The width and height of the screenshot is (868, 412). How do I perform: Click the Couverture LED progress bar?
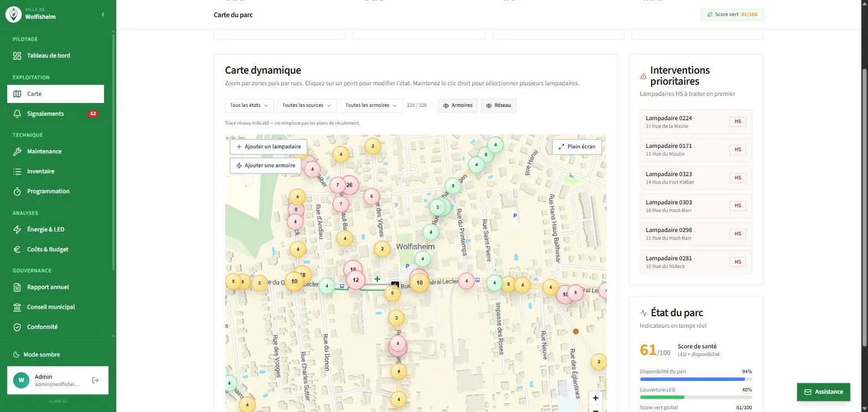coord(696,397)
